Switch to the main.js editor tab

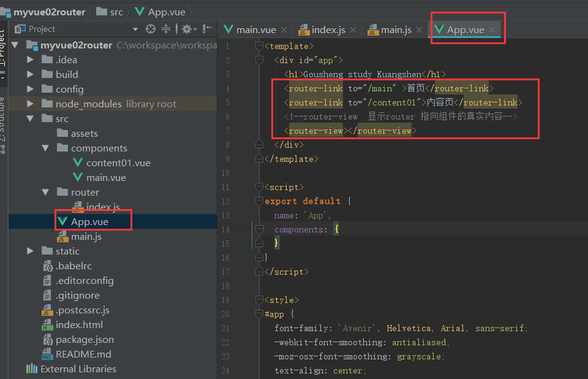(x=396, y=29)
